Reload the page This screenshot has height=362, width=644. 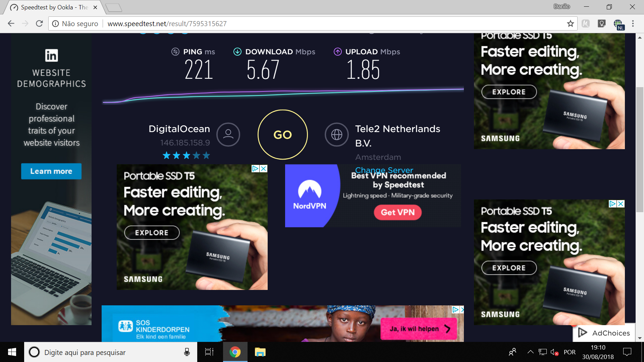tap(39, 23)
